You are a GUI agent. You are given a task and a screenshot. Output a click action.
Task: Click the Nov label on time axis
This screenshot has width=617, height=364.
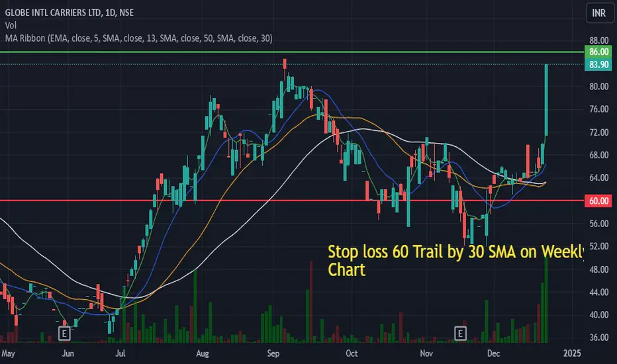pyautogui.click(x=426, y=353)
